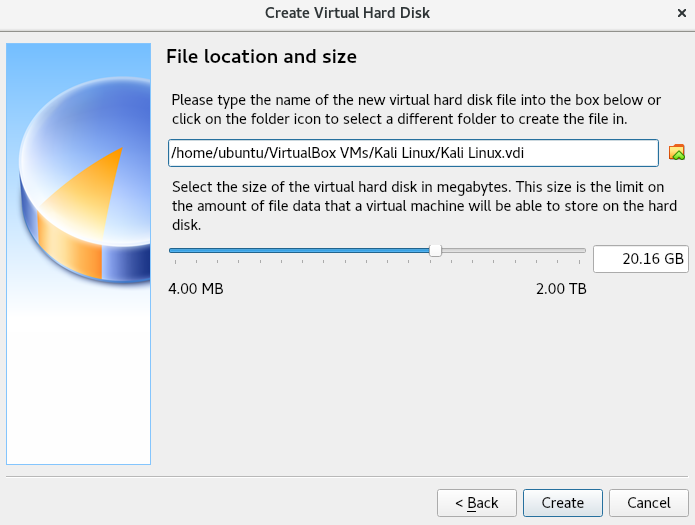Click the file name instruction paragraph
Screen dimensions: 695x525
(416, 109)
